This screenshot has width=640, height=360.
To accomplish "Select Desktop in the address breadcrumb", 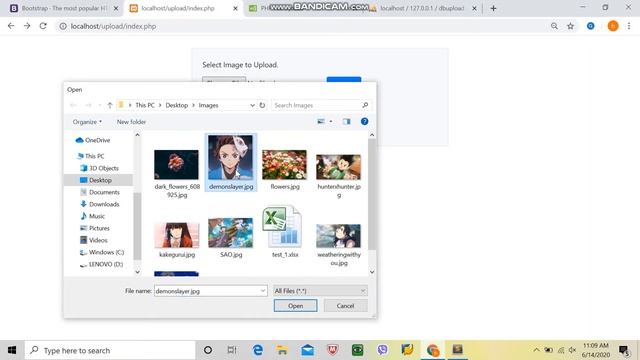I will [177, 105].
